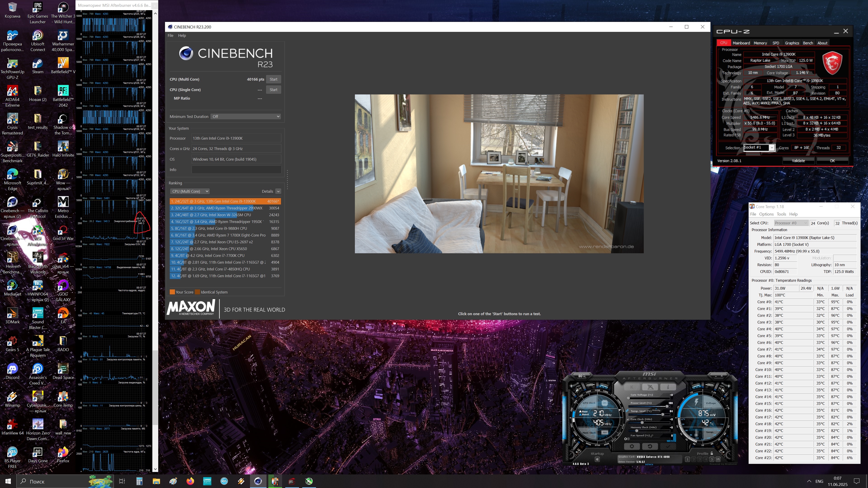Expand the CPU (Multi Core) ranking dropdown

[x=190, y=191]
